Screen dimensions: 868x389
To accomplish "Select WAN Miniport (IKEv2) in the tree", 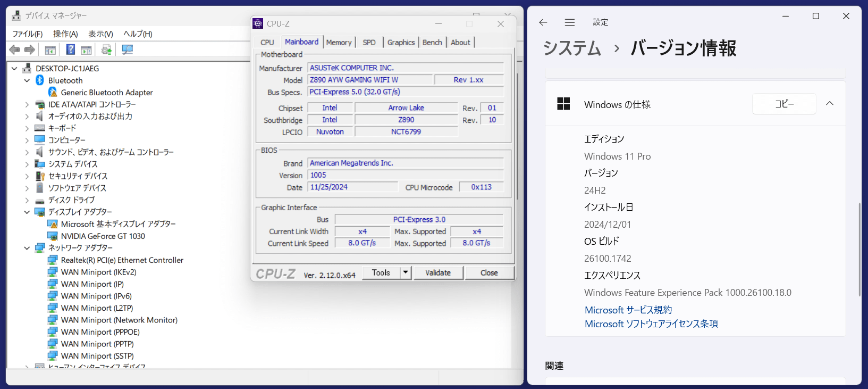I will (x=99, y=272).
